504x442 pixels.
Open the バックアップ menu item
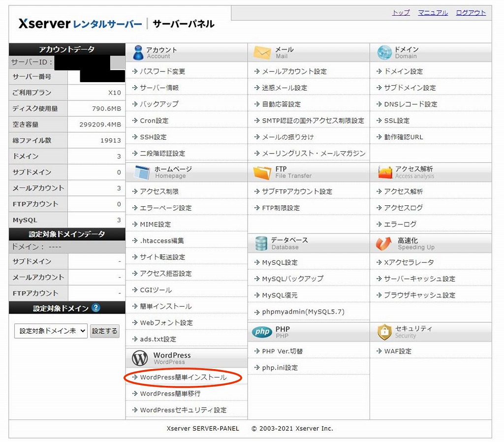click(x=159, y=104)
